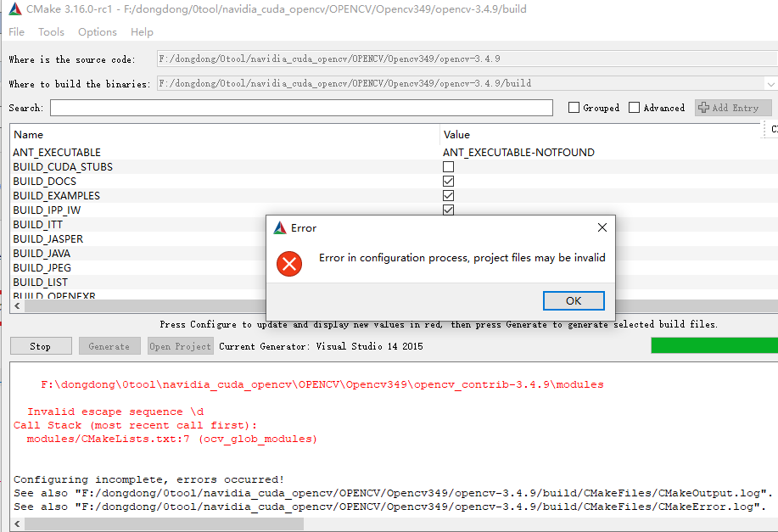Click the ANT_EXECUTABLE-NOTFOUND value
This screenshot has height=532, width=778.
click(x=518, y=153)
